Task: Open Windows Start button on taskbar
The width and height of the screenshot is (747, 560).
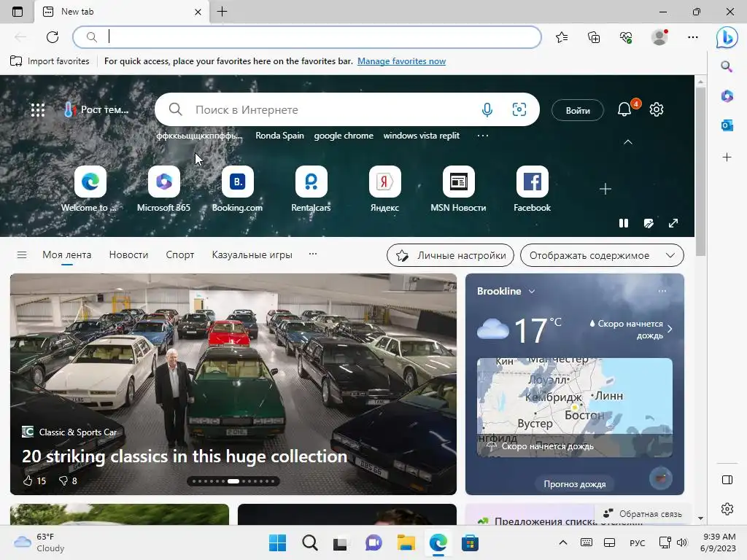Action: tap(278, 542)
